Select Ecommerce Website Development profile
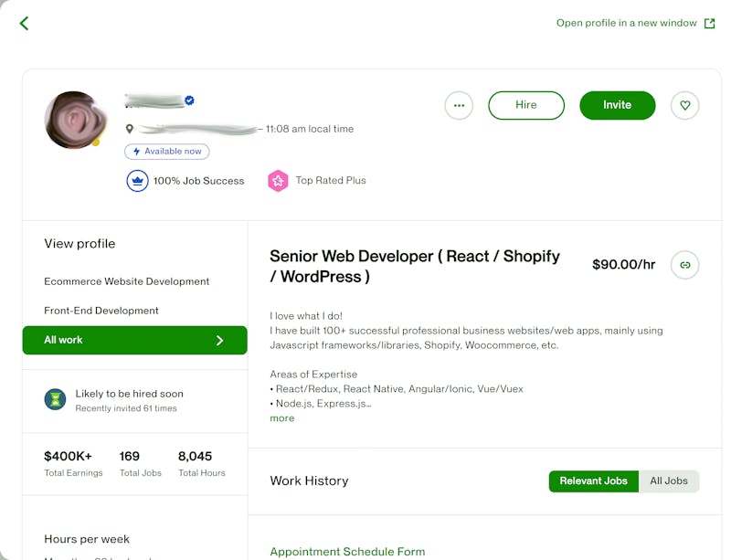 pyautogui.click(x=127, y=281)
